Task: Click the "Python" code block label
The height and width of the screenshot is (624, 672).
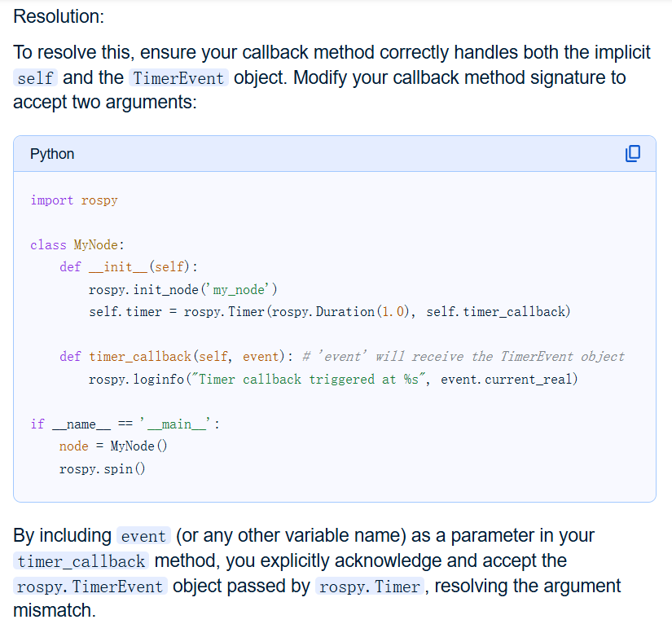Action: pyautogui.click(x=52, y=154)
